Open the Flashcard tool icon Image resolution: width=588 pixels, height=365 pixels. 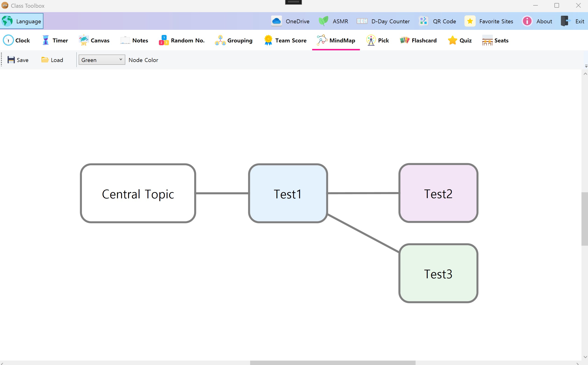tap(405, 40)
